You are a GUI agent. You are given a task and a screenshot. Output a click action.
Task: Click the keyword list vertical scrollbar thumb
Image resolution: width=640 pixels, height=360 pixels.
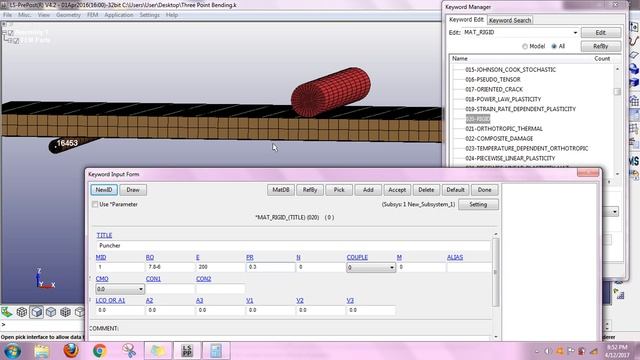click(617, 92)
